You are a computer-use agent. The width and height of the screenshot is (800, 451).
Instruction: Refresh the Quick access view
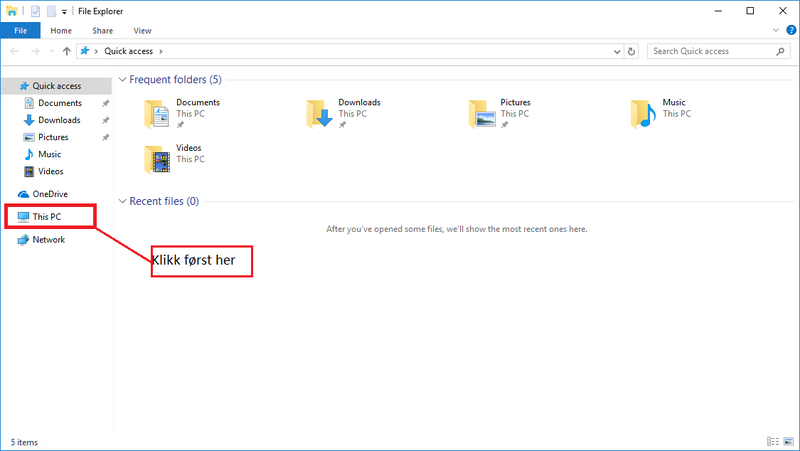click(x=631, y=52)
